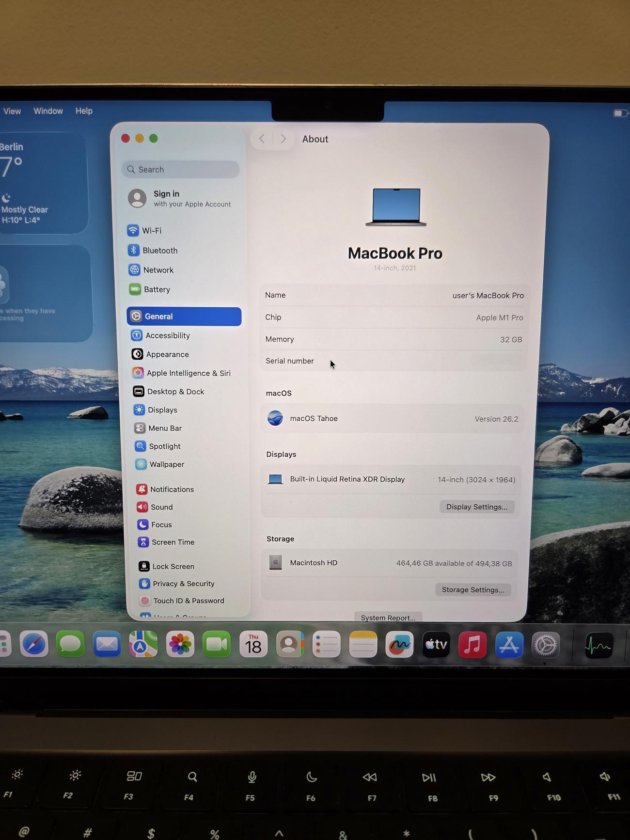The width and height of the screenshot is (630, 840).
Task: Open Activity Monitor in the Dock
Action: [x=598, y=646]
